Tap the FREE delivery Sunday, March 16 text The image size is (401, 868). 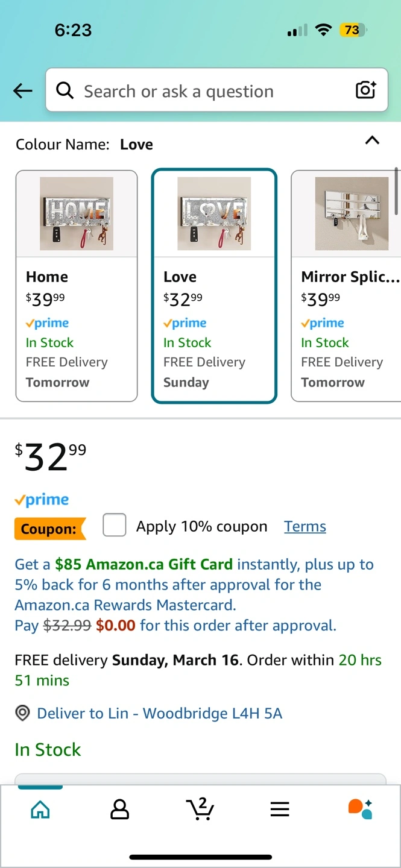pyautogui.click(x=127, y=660)
